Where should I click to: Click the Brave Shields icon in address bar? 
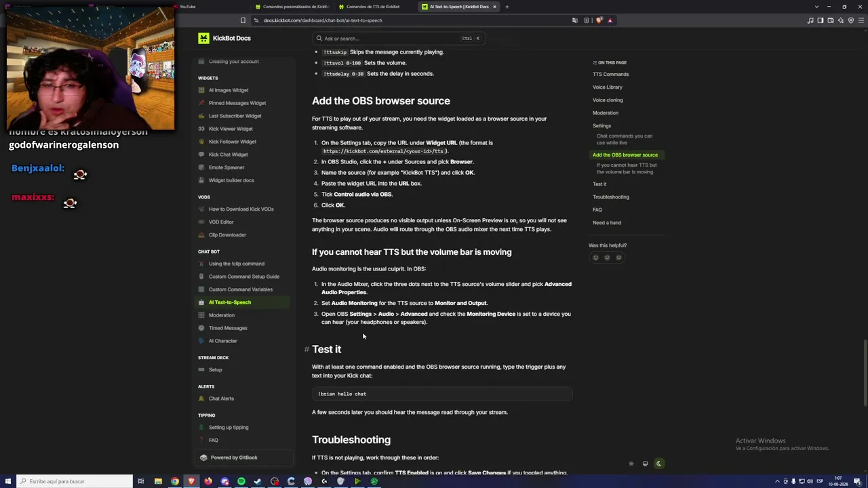(x=599, y=20)
